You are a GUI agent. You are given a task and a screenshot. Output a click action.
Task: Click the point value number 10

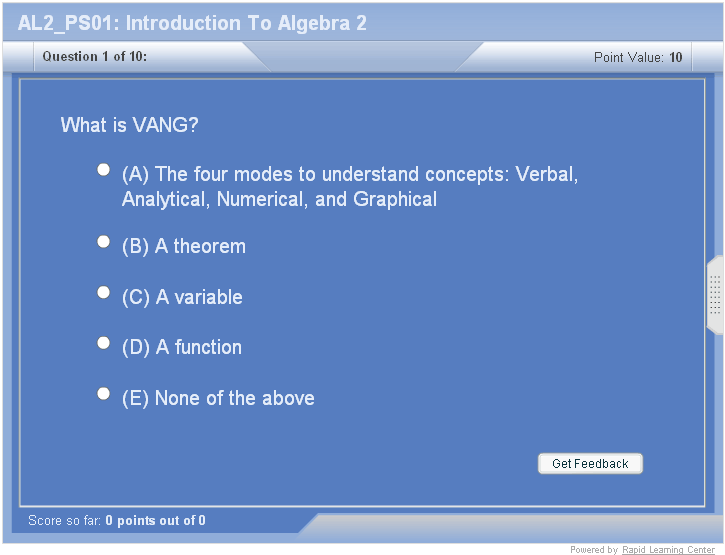click(x=677, y=58)
